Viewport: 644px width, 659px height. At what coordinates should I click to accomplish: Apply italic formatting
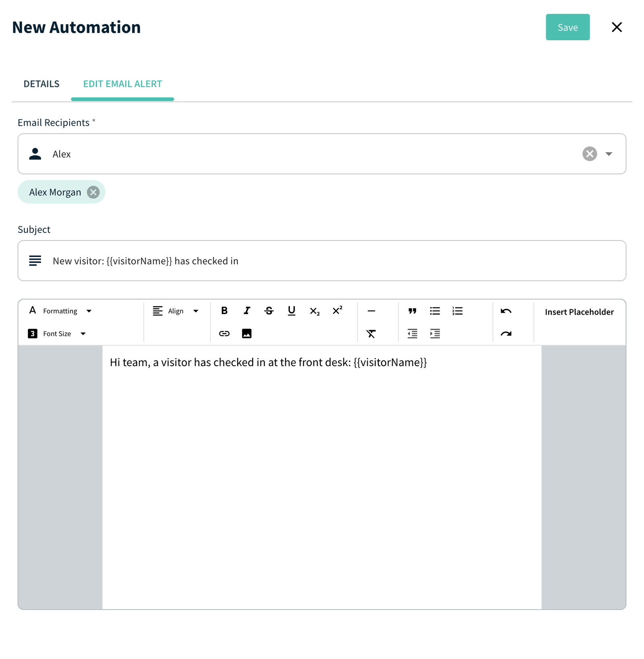coord(247,311)
